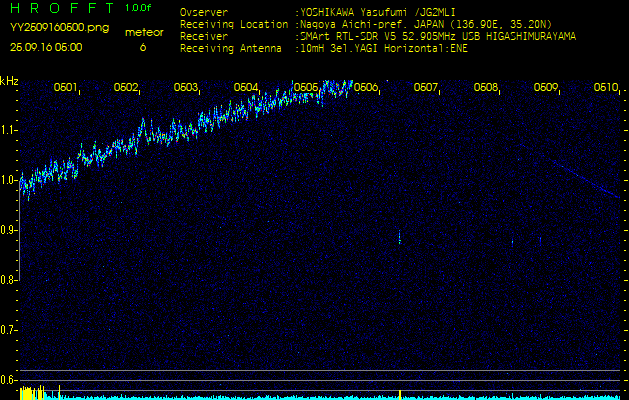
Task: Click the 0.9 frequency axis label
Action: pyautogui.click(x=9, y=230)
